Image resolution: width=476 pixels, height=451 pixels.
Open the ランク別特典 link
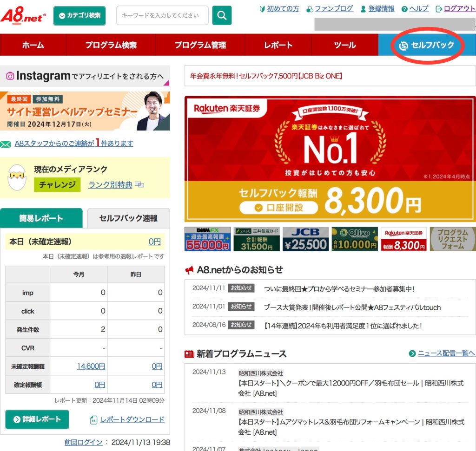[x=111, y=185]
